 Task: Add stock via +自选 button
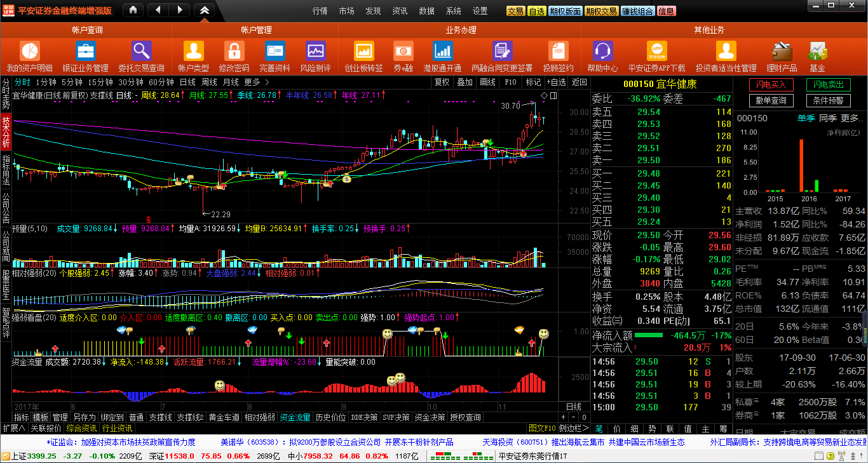click(x=555, y=82)
